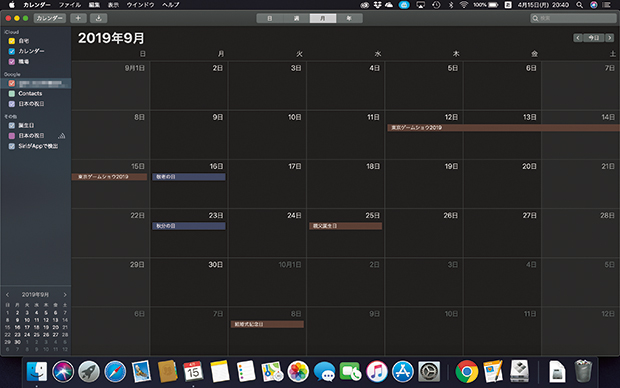Viewport: 620px width, 388px height.
Task: Open System Preferences gear in Dock
Action: coord(429,371)
